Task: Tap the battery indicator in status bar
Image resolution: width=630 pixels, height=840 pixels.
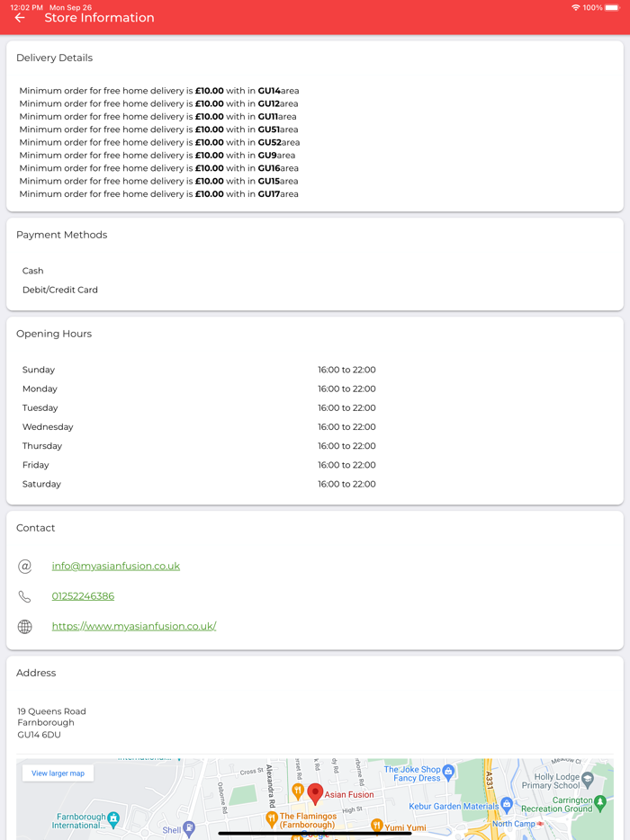Action: click(612, 8)
